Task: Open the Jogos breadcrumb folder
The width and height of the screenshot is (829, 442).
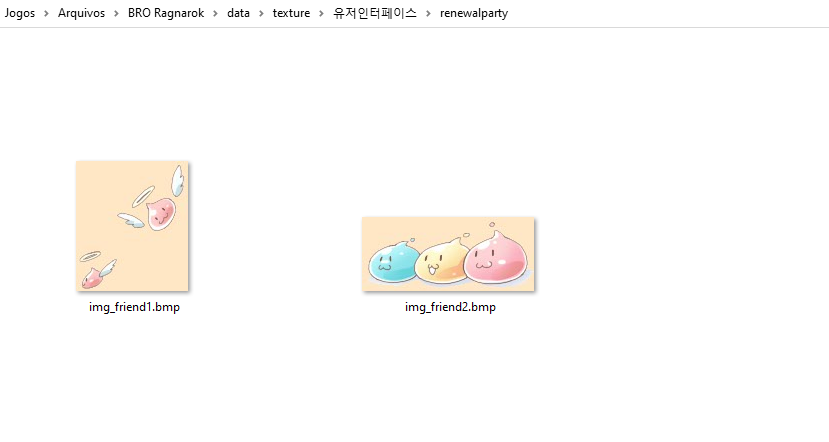Action: point(20,13)
